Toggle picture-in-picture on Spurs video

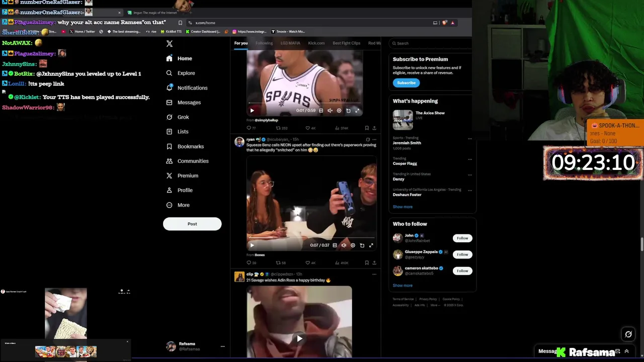[x=348, y=111]
